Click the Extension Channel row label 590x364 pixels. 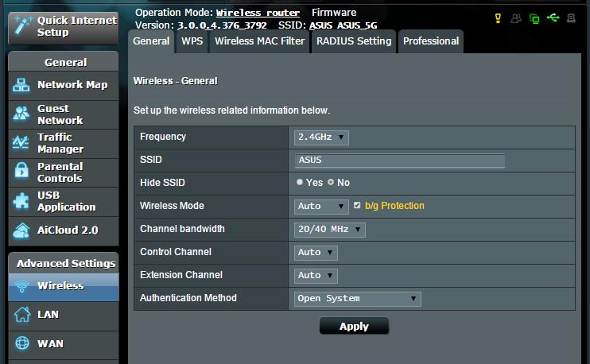click(181, 275)
